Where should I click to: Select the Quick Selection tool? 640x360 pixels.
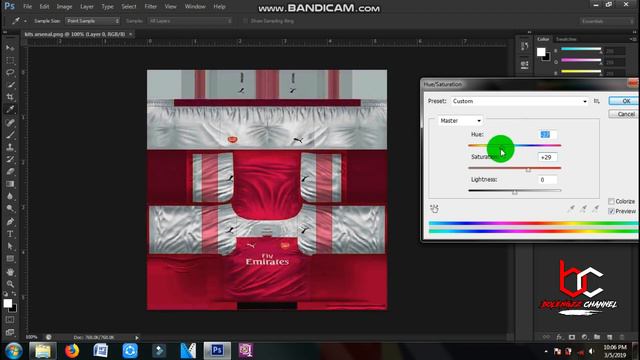click(10, 85)
